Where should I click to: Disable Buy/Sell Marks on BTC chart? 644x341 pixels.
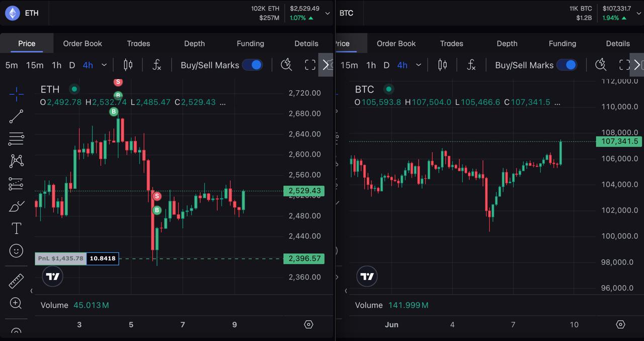click(x=567, y=65)
